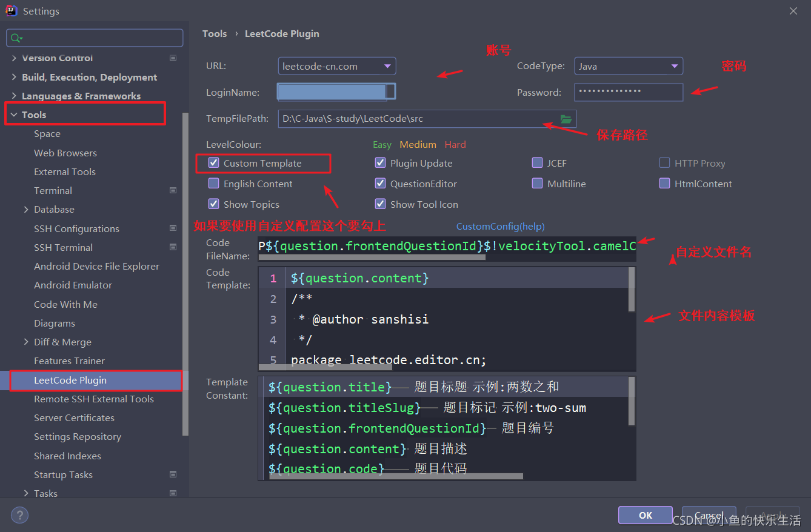Select Space in the Tools list
Screen dimensions: 811x532
(47, 134)
